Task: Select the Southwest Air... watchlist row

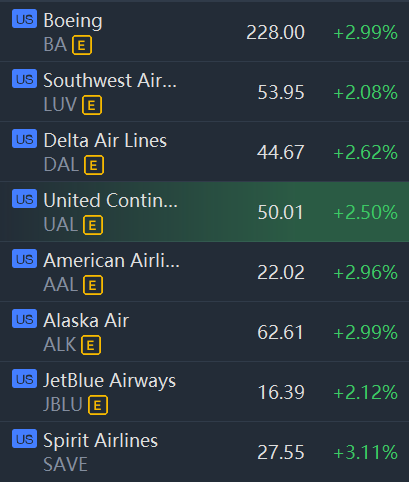Action: tap(204, 92)
